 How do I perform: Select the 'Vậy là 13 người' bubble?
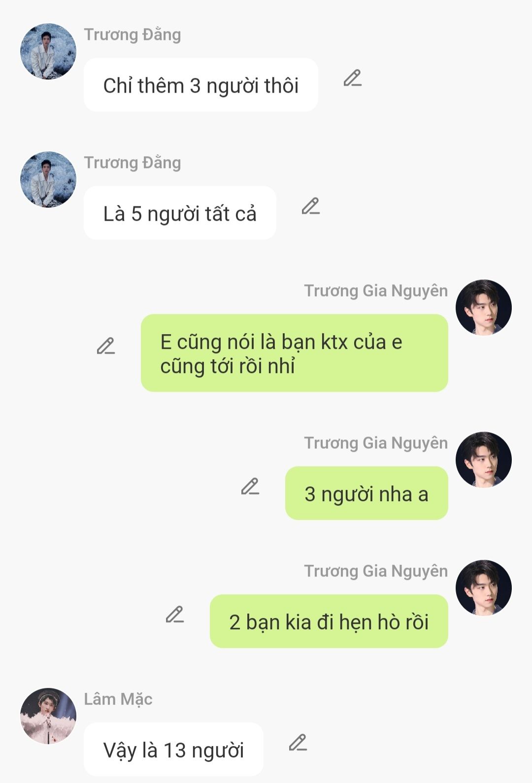pos(173,749)
